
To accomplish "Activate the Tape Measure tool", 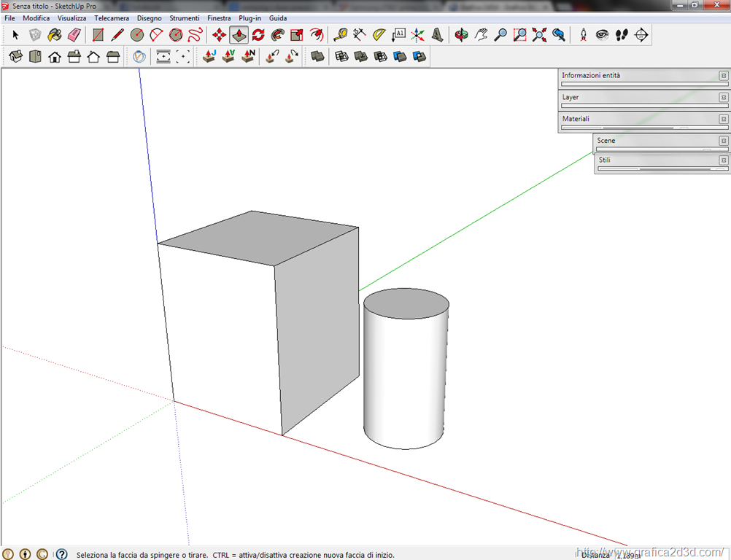I will [340, 34].
